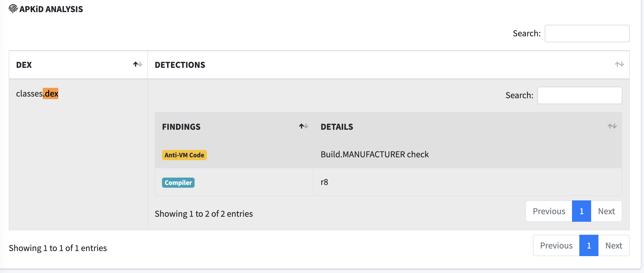Sort by the DETECTIONS column arrows
The width and height of the screenshot is (644, 273).
pos(619,64)
